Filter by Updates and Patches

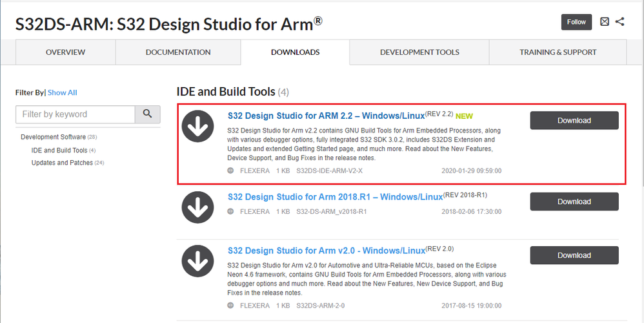(x=62, y=163)
